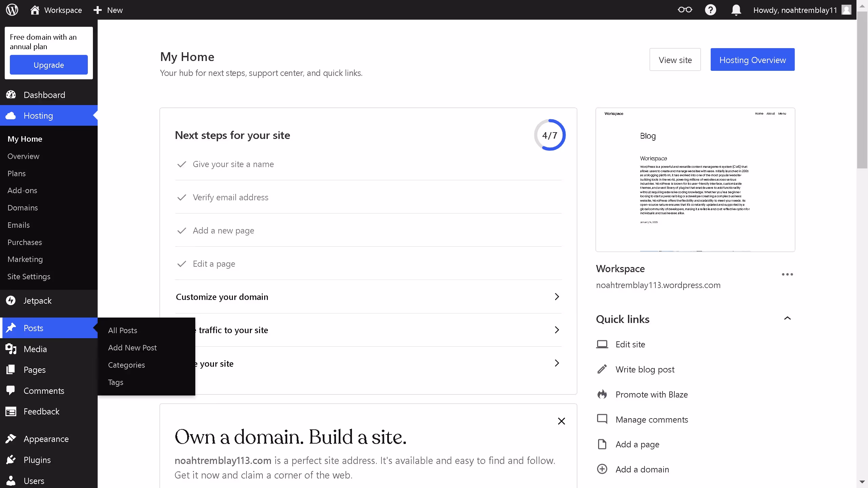This screenshot has width=868, height=488.
Task: Mark Give your site a name as done
Action: point(182,164)
